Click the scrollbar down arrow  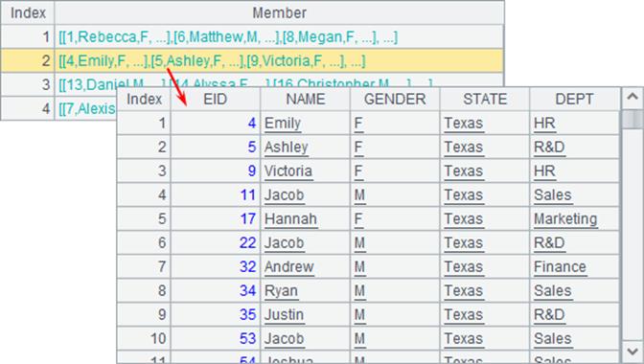coord(632,352)
